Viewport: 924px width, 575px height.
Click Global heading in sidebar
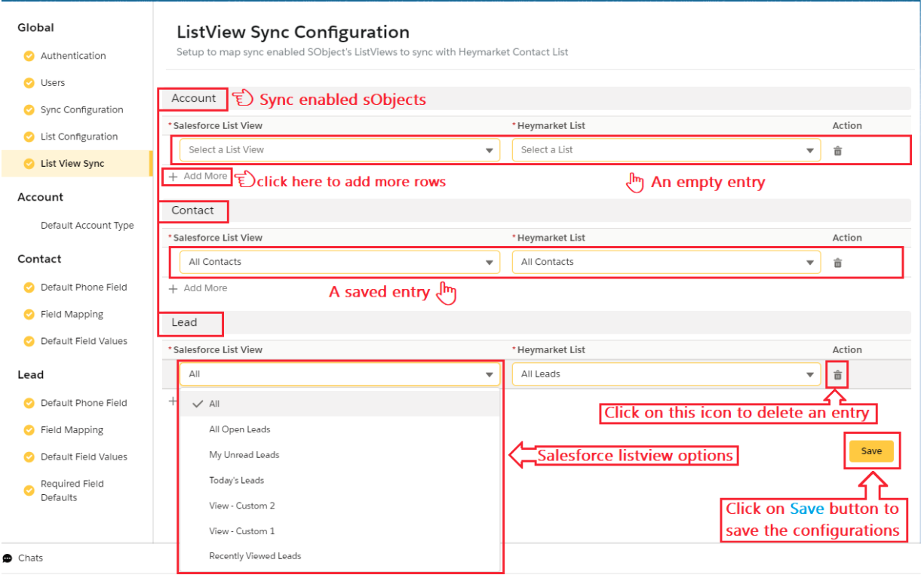coord(35,28)
